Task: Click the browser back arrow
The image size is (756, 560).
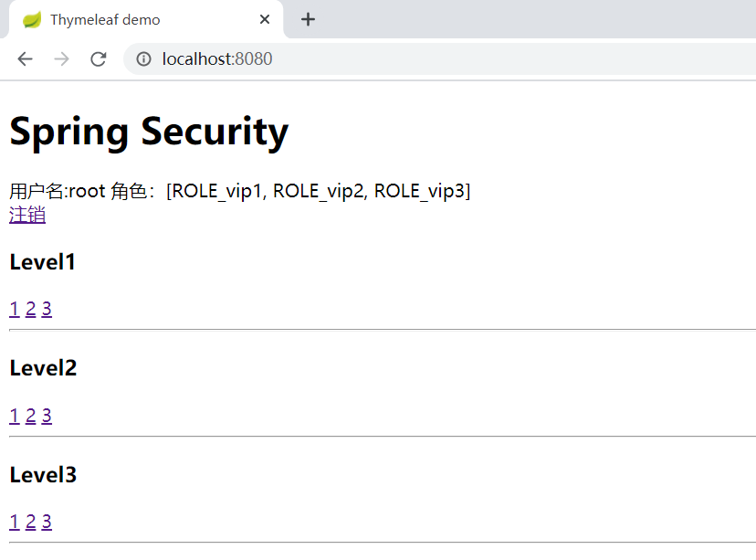Action: click(x=25, y=58)
